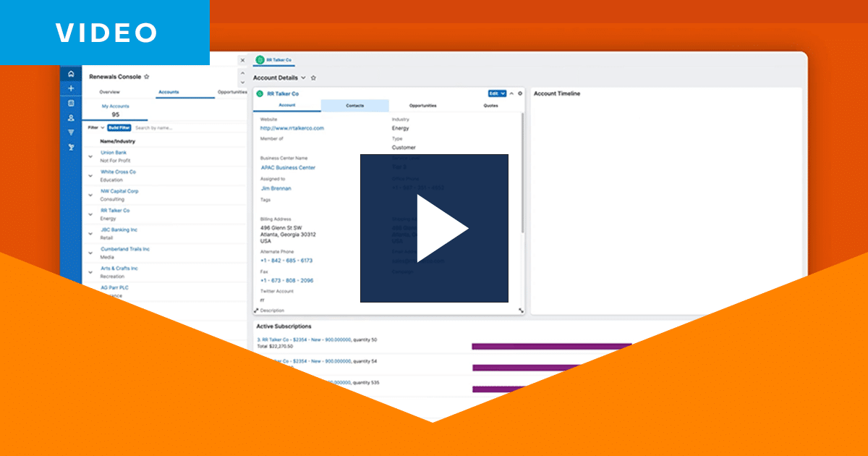Click the Build Filter button
The height and width of the screenshot is (456, 868).
coord(119,128)
